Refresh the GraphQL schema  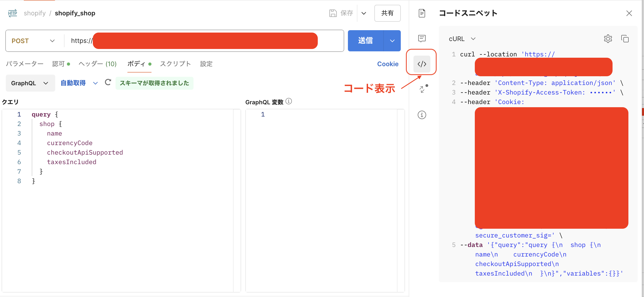[108, 83]
